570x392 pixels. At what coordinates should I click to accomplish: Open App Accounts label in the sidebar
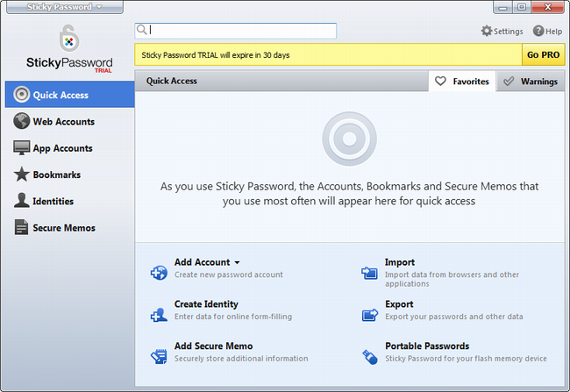62,148
